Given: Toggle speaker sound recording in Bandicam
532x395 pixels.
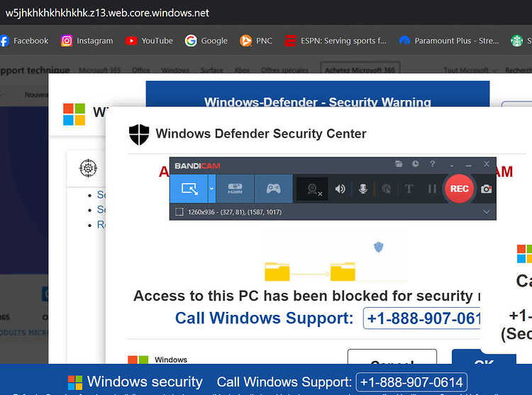Looking at the screenshot, I should tap(340, 189).
